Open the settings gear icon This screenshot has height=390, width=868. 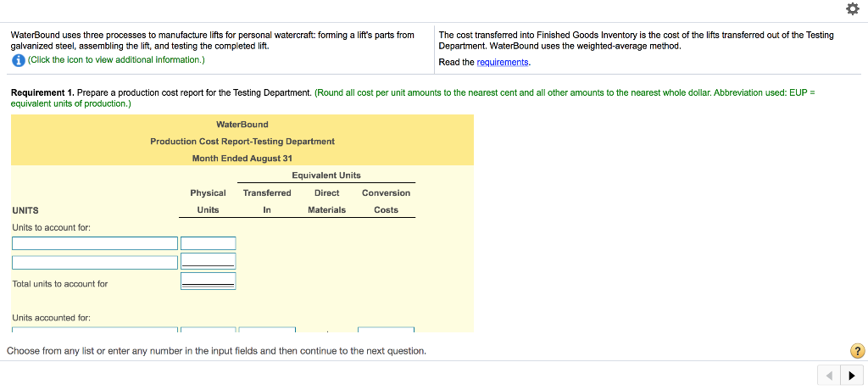854,9
